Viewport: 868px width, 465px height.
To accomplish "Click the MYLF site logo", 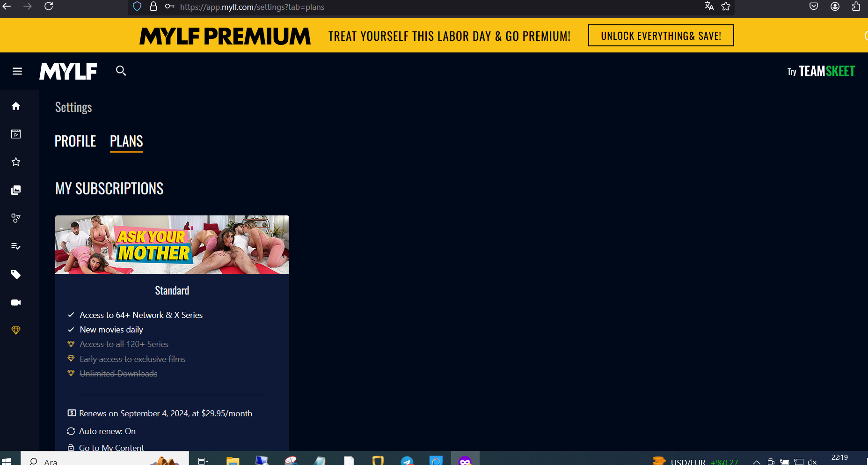I will 68,71.
